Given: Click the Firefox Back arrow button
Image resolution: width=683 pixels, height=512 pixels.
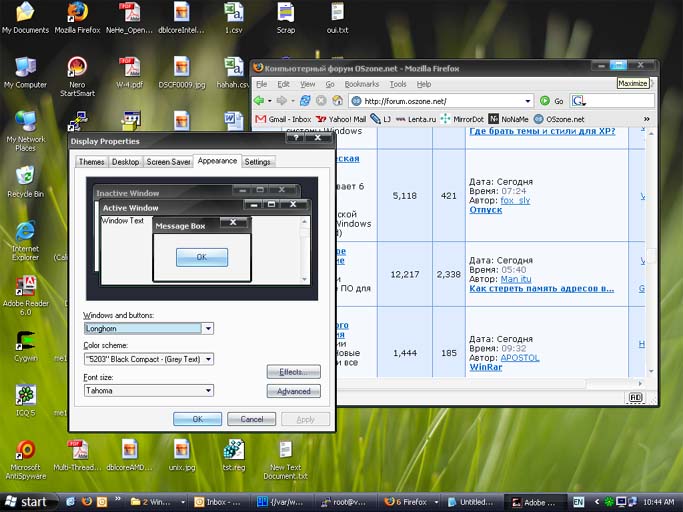Looking at the screenshot, I should point(260,101).
